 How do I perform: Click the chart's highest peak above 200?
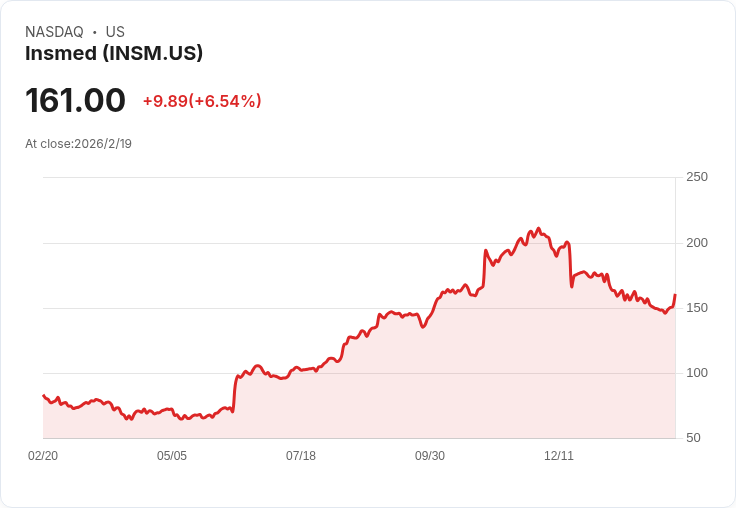(x=538, y=229)
